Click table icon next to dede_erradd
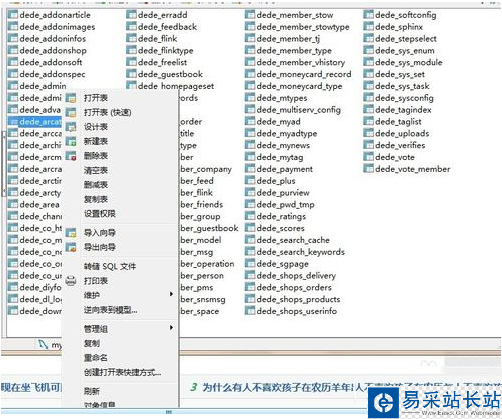This screenshot has width=502, height=419. click(x=131, y=15)
